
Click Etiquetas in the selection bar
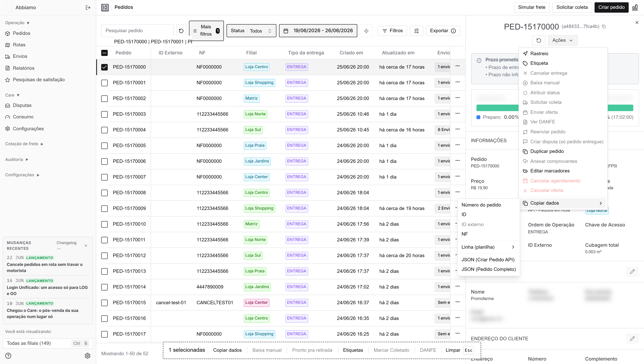[x=353, y=350]
